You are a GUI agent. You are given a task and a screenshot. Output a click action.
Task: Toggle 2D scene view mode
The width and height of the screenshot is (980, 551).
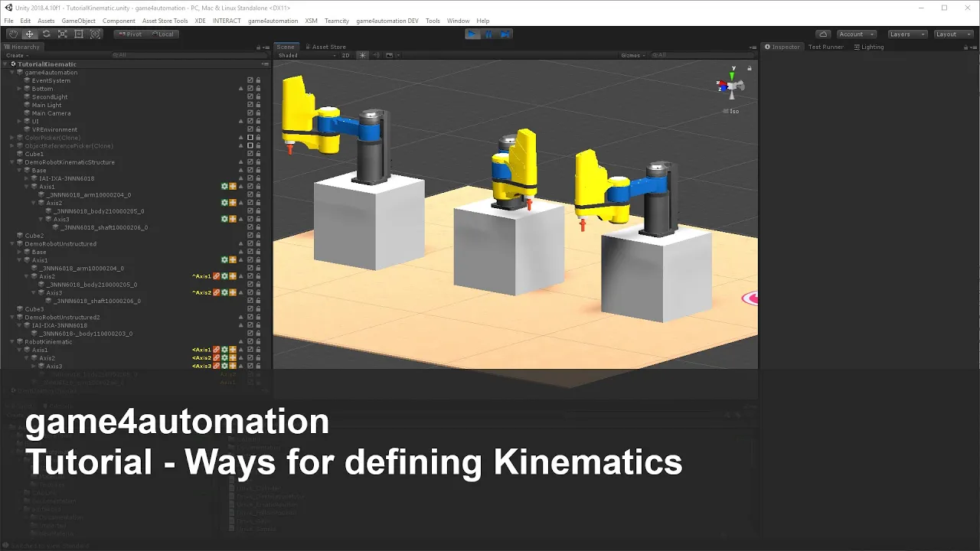pyautogui.click(x=346, y=55)
